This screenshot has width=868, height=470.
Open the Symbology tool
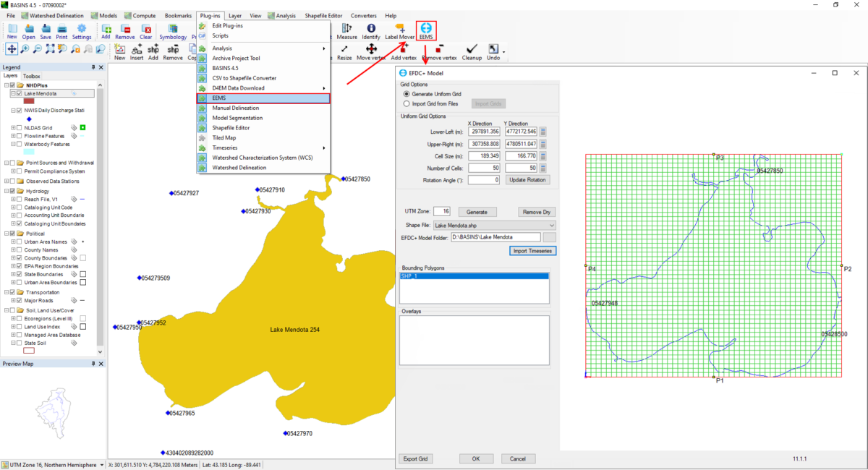tap(172, 30)
